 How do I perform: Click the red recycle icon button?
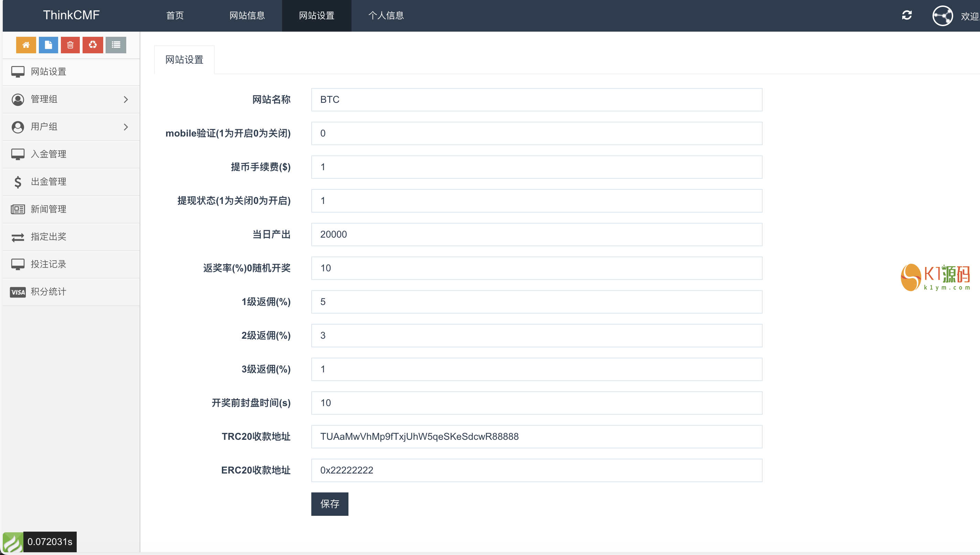93,45
